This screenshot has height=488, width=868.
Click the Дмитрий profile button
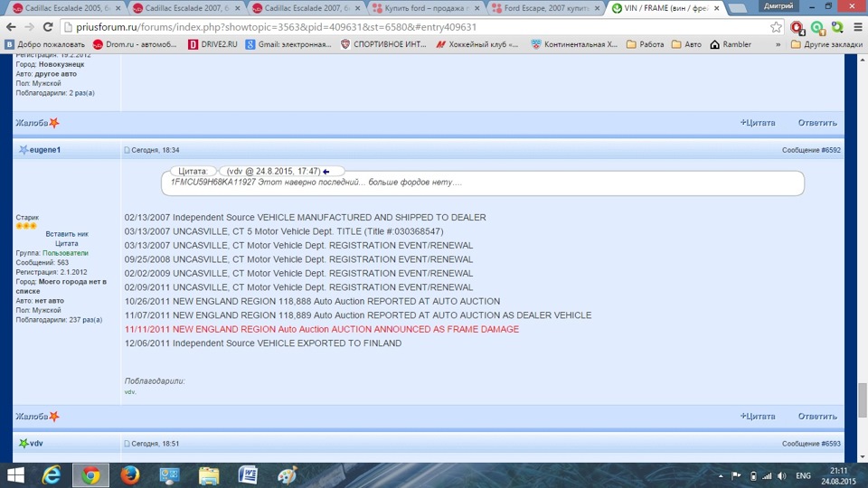coord(778,6)
